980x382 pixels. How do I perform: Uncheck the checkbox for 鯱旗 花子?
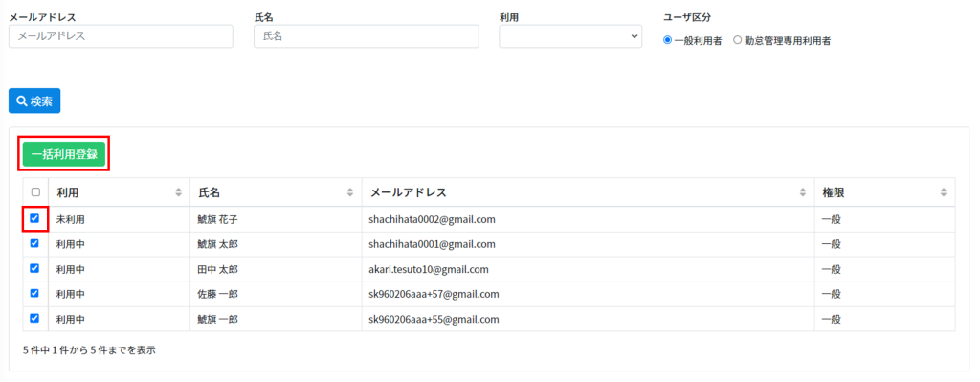click(35, 219)
